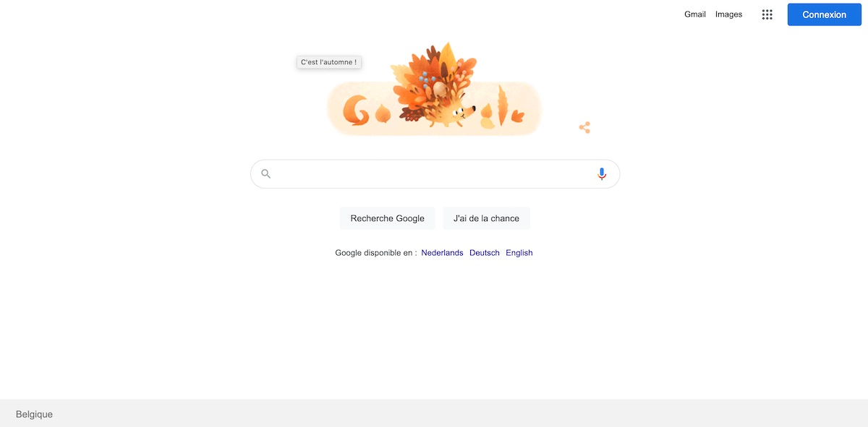Click the magnifying glass search icon
Image resolution: width=868 pixels, height=427 pixels.
pyautogui.click(x=266, y=174)
